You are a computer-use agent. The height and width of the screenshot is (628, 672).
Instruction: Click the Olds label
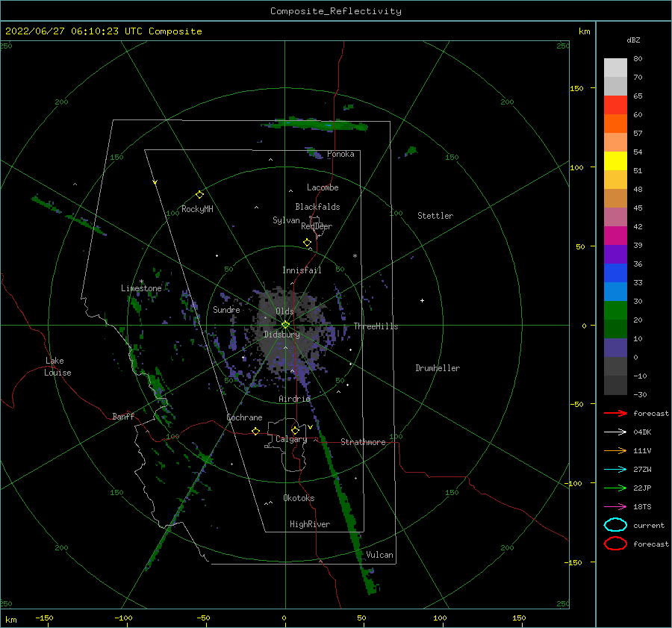coord(284,311)
